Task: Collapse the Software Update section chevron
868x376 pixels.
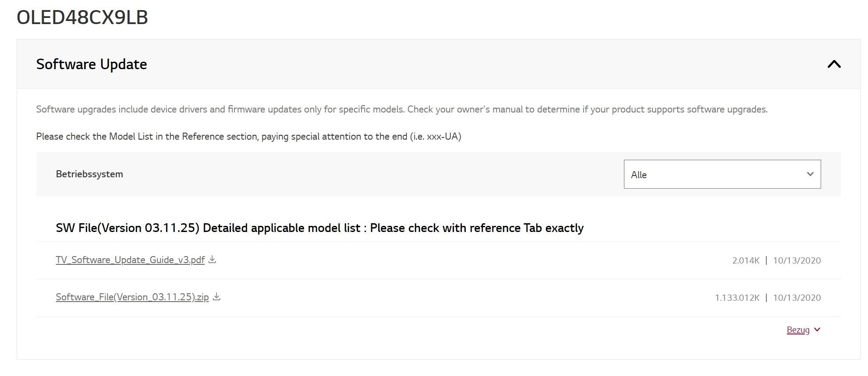Action: 834,64
